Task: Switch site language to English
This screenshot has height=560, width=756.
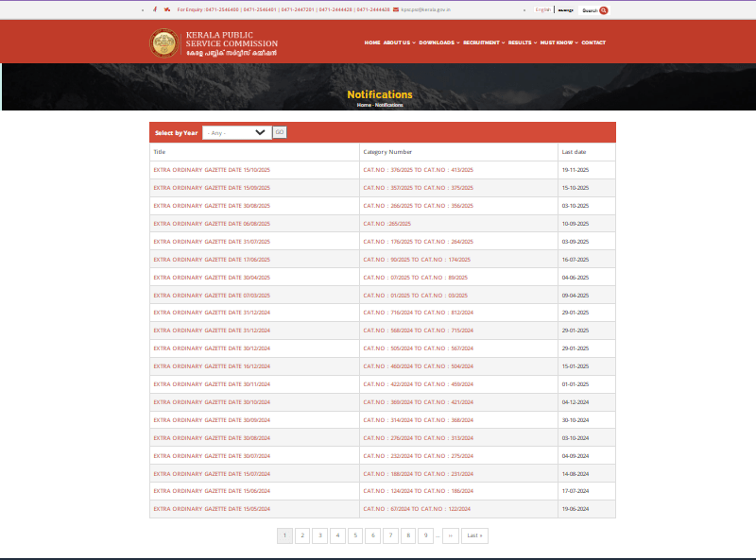Action: tap(541, 8)
